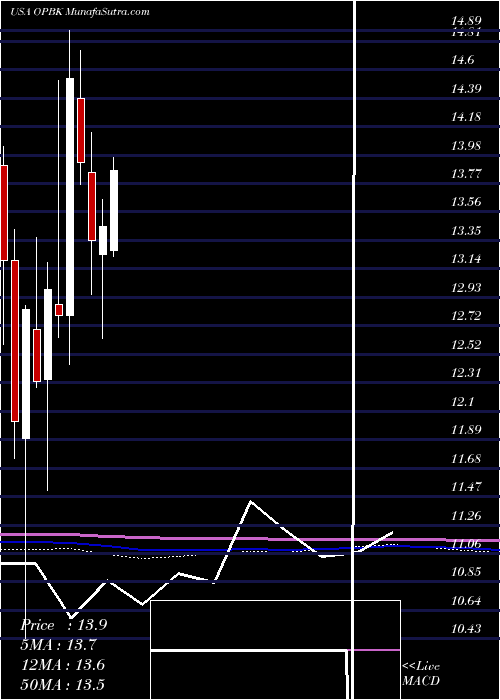Viewport: 500px width, 700px height.
Task: Click the <<Live MACD label
Action: click(x=421, y=673)
